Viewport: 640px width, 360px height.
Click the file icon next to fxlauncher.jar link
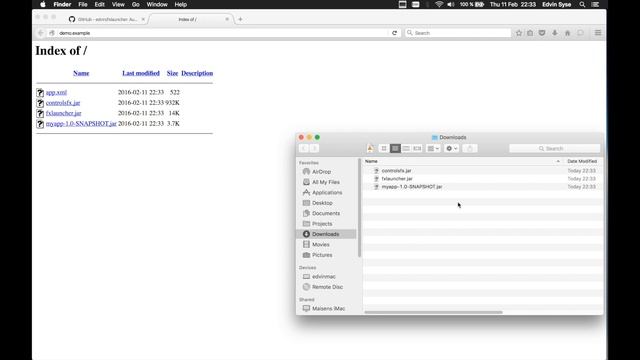click(x=40, y=113)
